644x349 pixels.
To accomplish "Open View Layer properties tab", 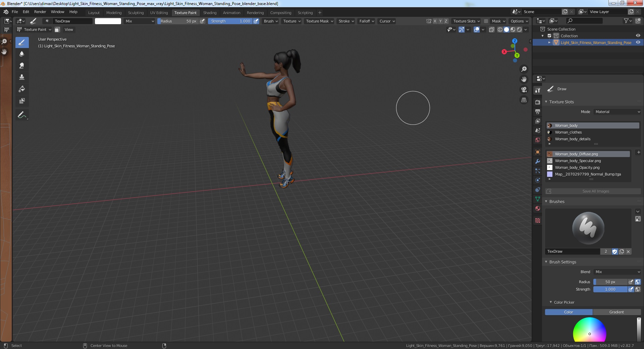I will (x=538, y=121).
